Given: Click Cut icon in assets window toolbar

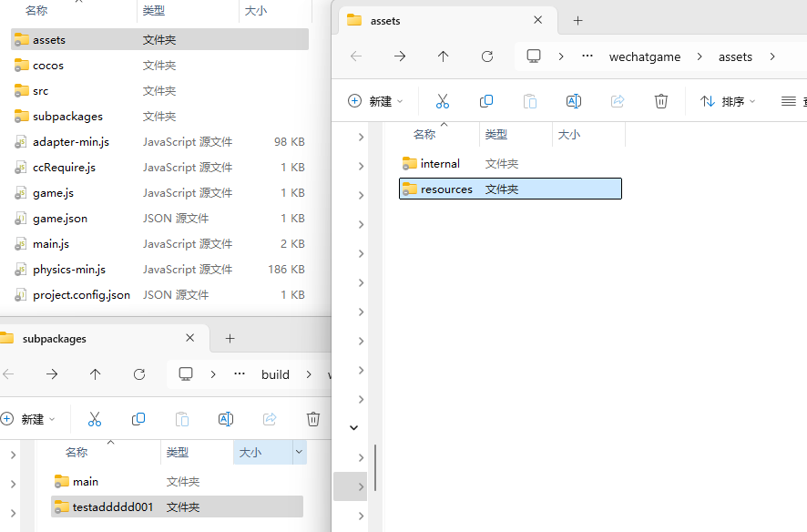Looking at the screenshot, I should coord(442,101).
